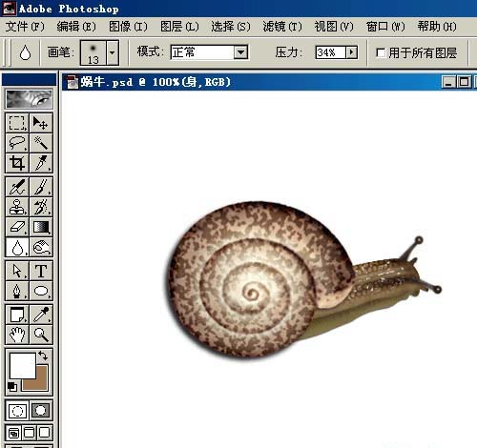Expand the 模式 blend mode dropdown

click(x=240, y=52)
